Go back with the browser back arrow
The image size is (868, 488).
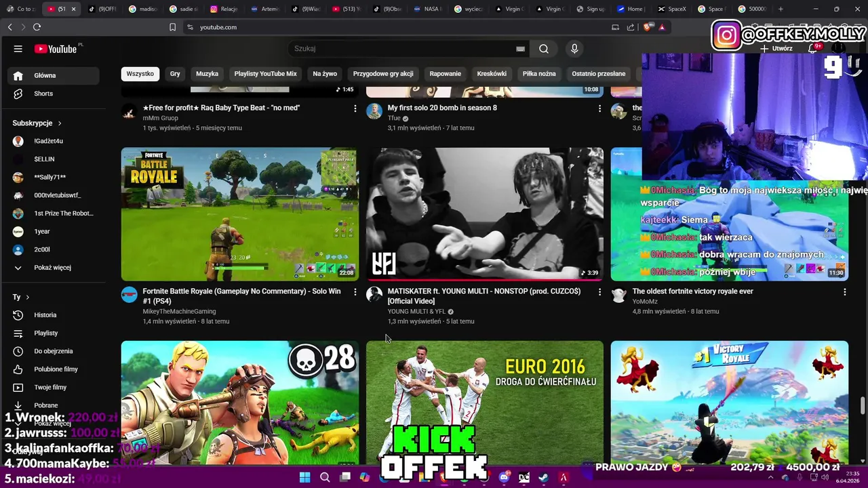[9, 27]
